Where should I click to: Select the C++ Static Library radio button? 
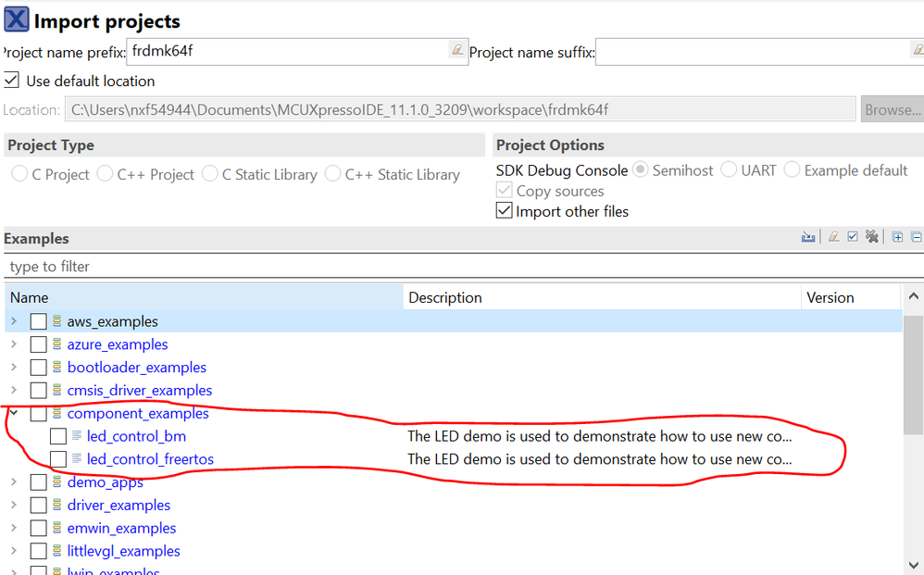(333, 173)
